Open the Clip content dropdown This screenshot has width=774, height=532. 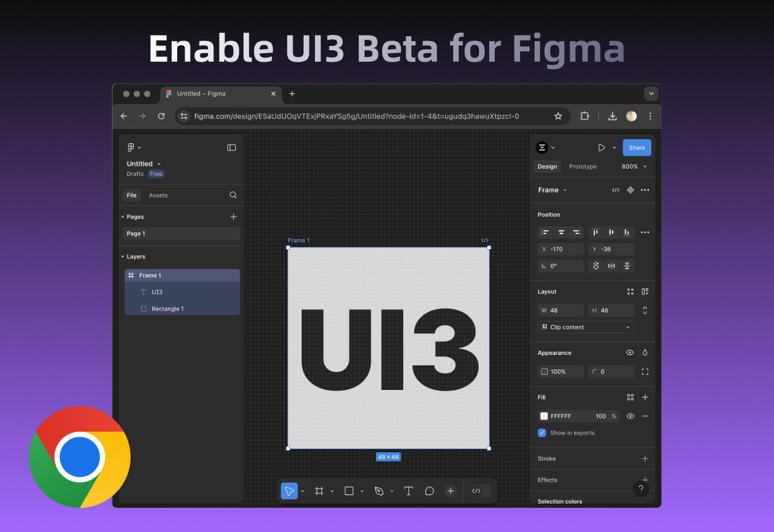[585, 326]
